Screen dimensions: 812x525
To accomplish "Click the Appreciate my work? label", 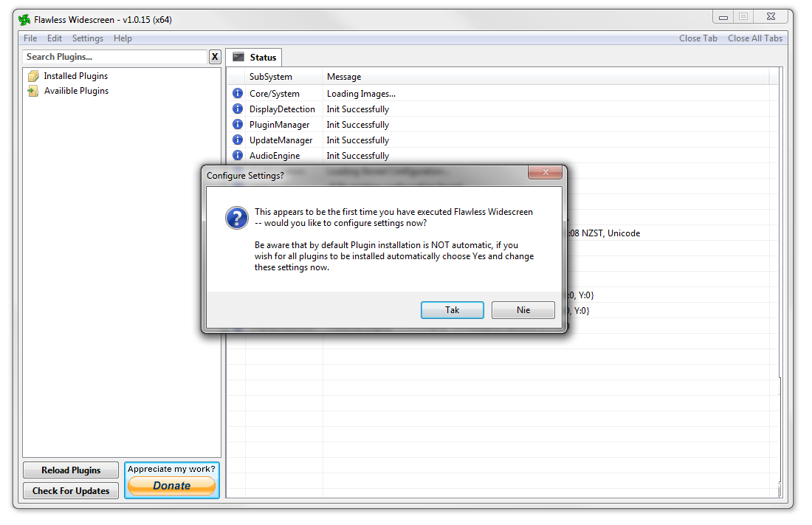I will (x=171, y=469).
